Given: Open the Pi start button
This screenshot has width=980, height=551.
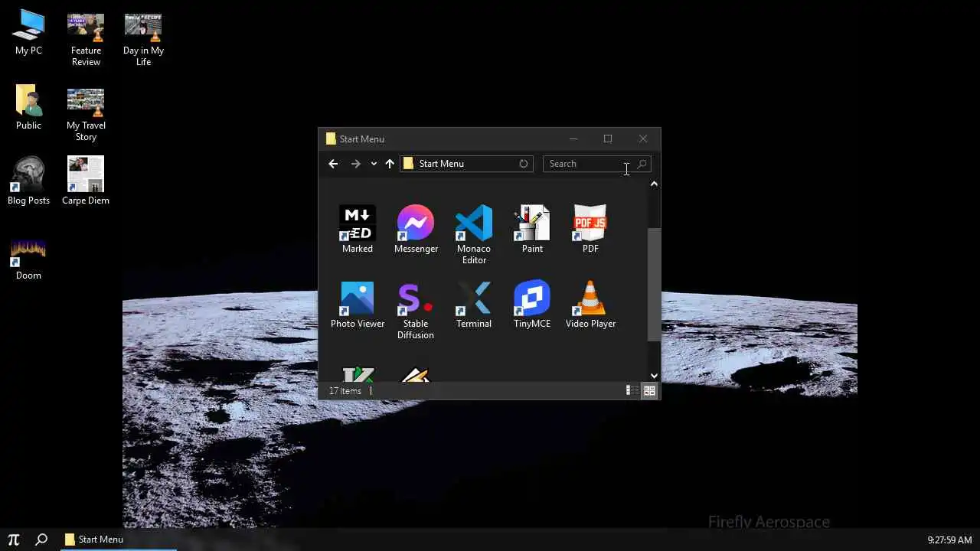Looking at the screenshot, I should tap(13, 540).
